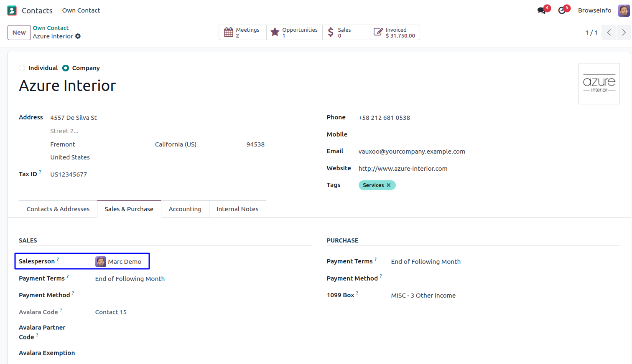632x364 pixels.
Task: Select the Individual radio option
Action: click(22, 68)
